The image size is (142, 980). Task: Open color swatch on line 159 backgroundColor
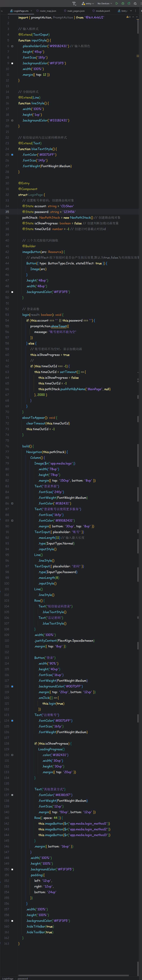tap(12, 921)
